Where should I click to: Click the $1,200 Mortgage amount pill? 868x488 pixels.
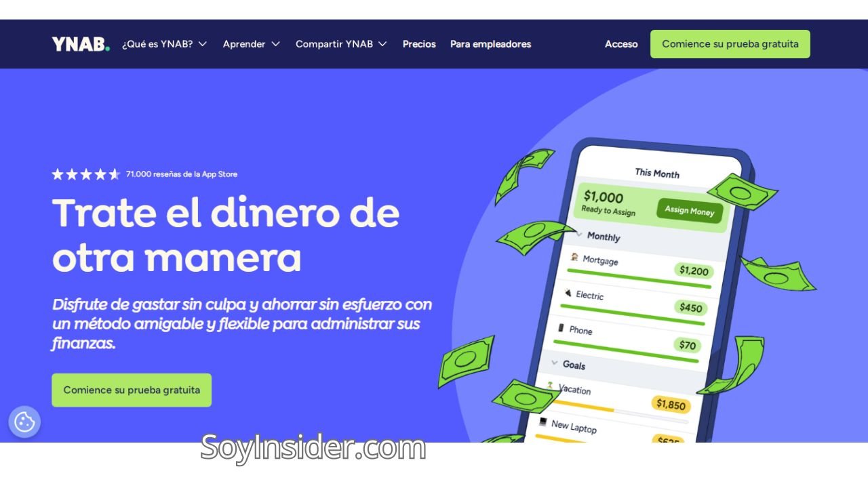click(694, 271)
